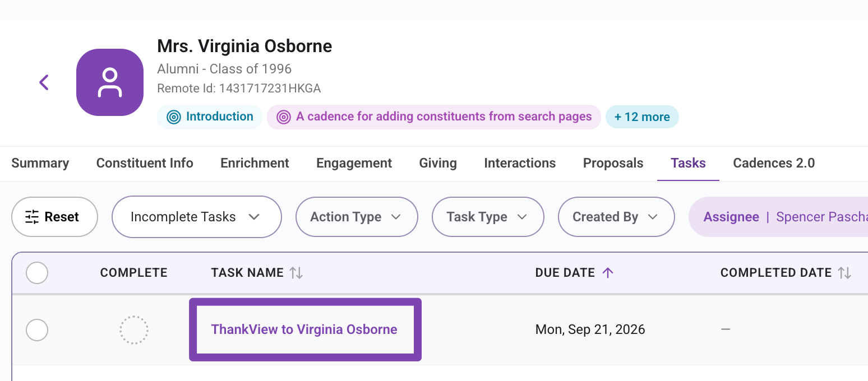Mark ThankView task as complete
Image resolution: width=868 pixels, height=381 pixels.
coord(134,330)
